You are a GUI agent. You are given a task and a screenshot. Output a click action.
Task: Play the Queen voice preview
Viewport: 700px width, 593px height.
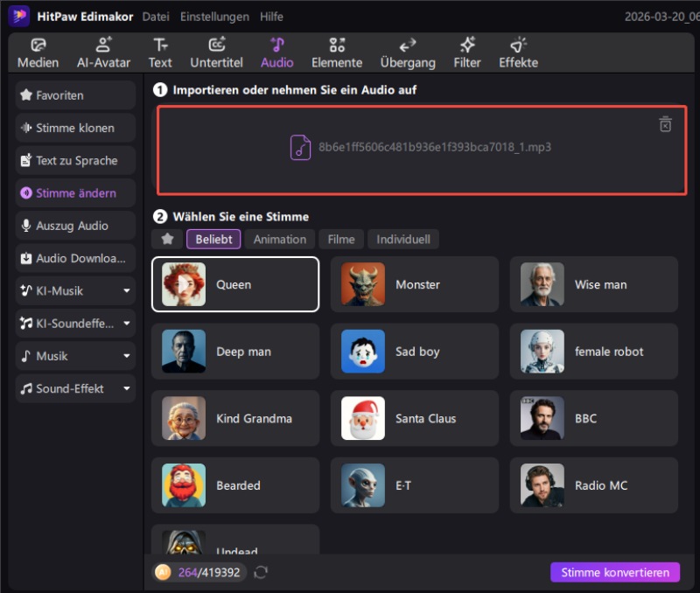pyautogui.click(x=184, y=284)
